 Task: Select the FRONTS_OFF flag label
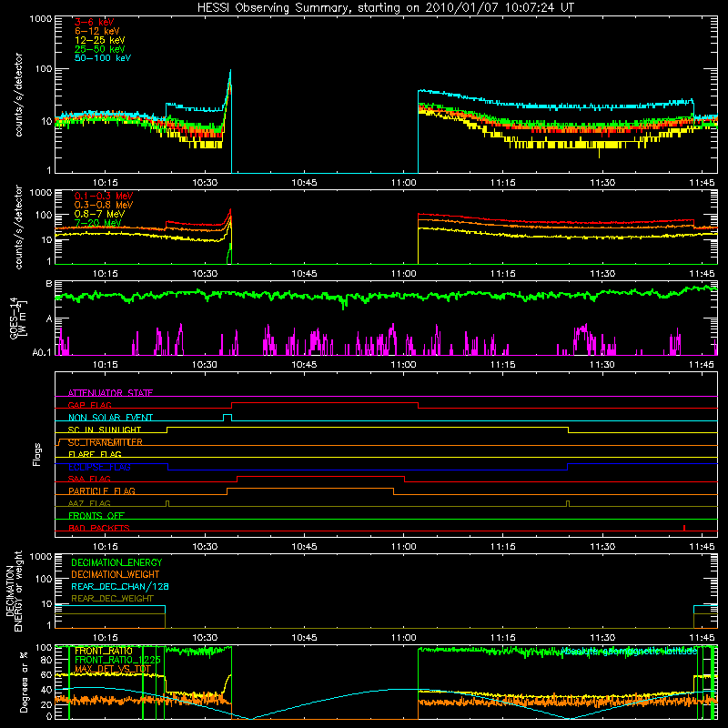click(96, 515)
